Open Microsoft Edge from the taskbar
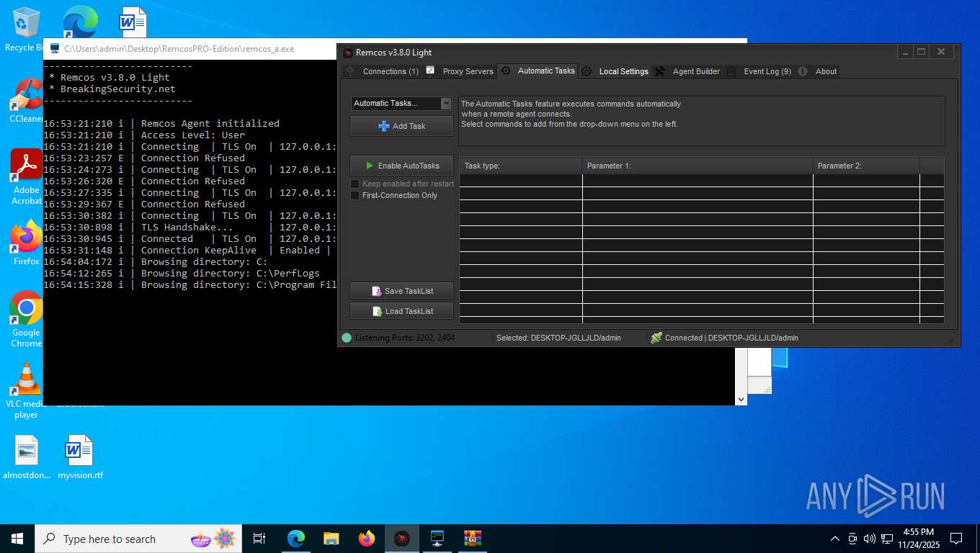This screenshot has width=980, height=553. tap(296, 539)
